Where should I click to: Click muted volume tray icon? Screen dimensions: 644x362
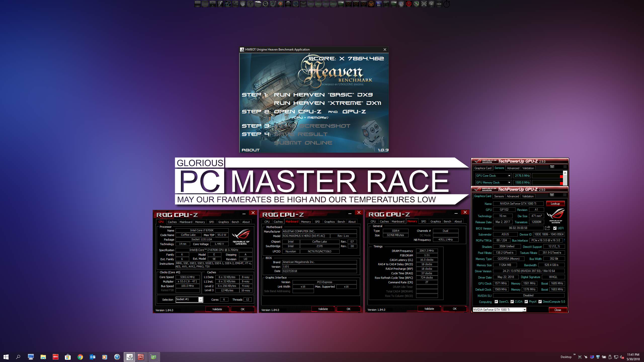[622, 357]
